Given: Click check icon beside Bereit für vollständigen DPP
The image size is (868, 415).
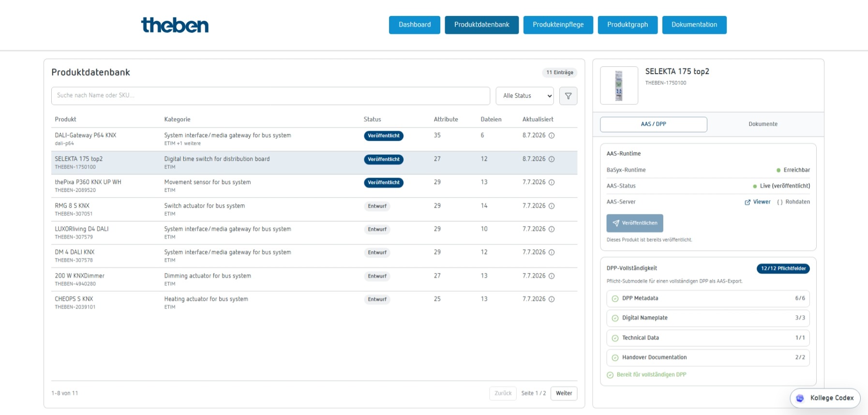Looking at the screenshot, I should tap(610, 375).
